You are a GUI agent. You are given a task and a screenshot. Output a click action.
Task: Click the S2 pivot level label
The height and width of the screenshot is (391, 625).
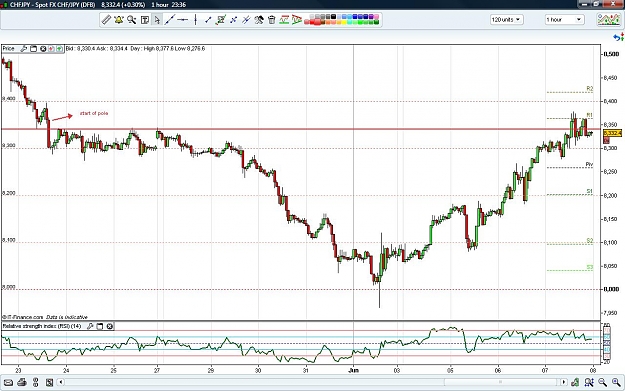click(x=590, y=241)
